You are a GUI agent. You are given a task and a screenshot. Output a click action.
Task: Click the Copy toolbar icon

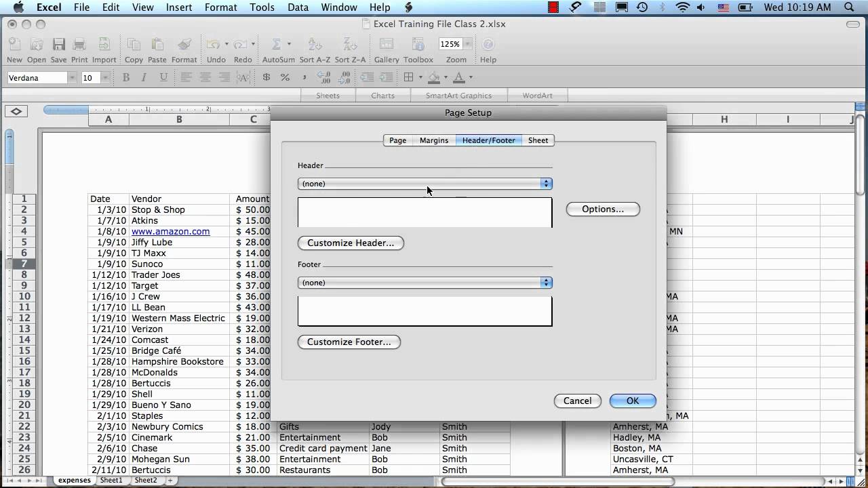tap(134, 45)
